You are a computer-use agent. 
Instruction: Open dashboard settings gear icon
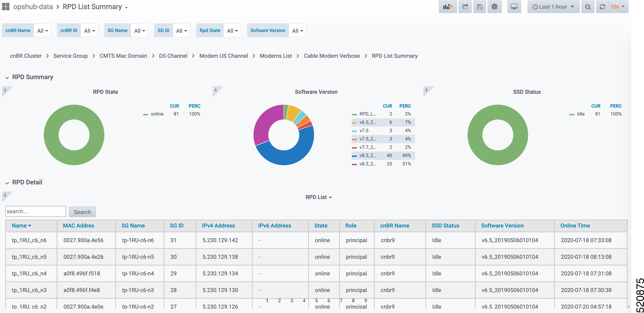(x=494, y=7)
